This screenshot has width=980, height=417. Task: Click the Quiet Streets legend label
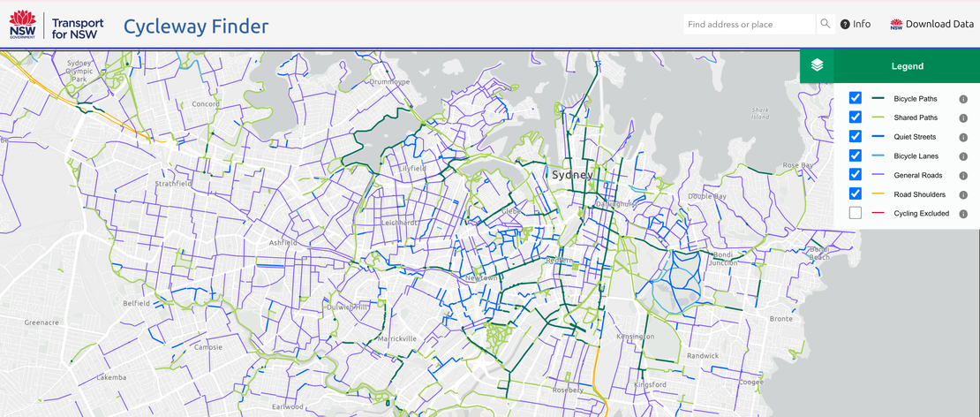click(915, 137)
